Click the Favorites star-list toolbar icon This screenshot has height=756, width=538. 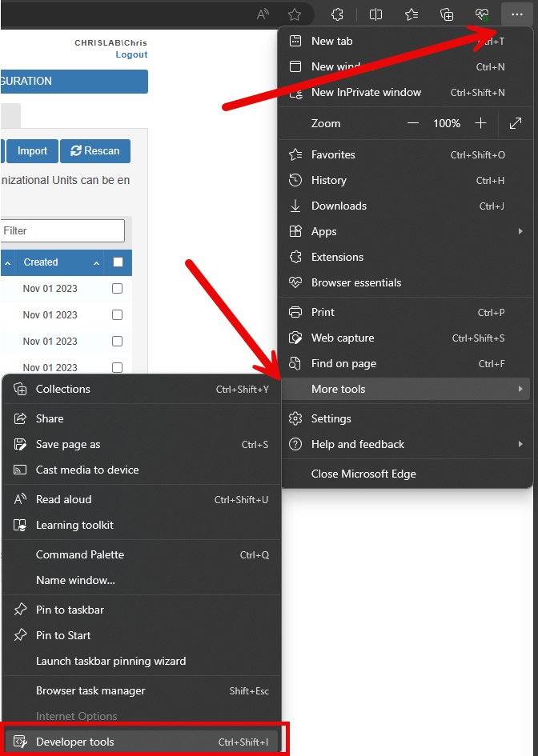(x=412, y=14)
